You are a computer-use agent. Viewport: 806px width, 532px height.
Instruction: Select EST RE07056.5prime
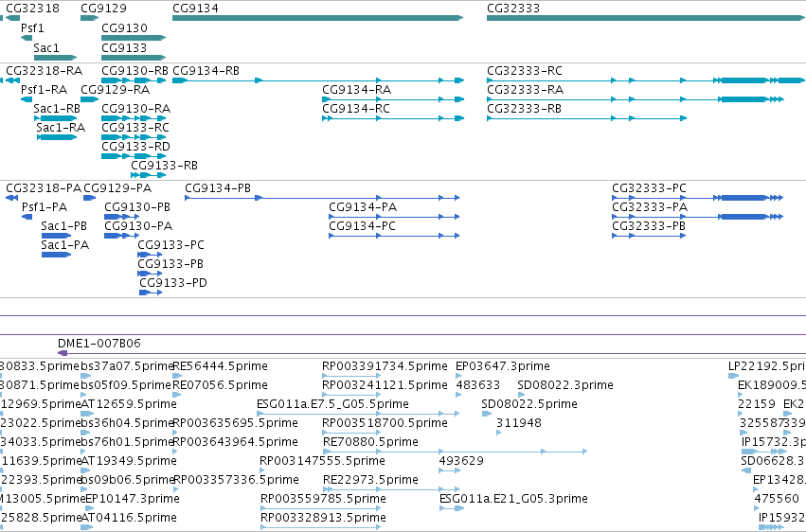pyautogui.click(x=177, y=395)
